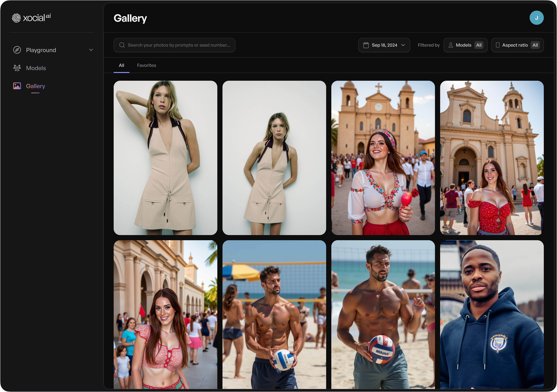Click the Gallery page heading
Viewport: 557px width, 392px height.
coord(130,18)
